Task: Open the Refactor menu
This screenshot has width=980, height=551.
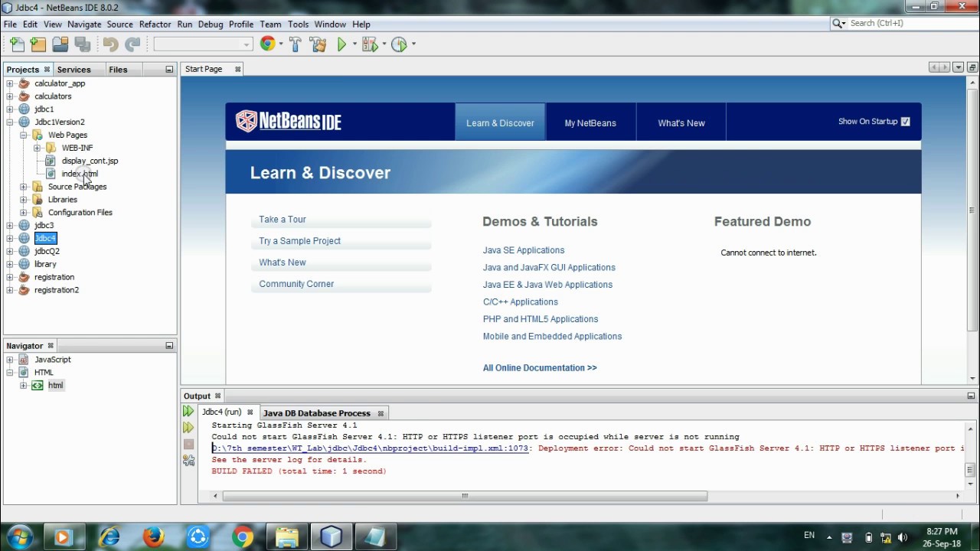Action: [x=155, y=24]
